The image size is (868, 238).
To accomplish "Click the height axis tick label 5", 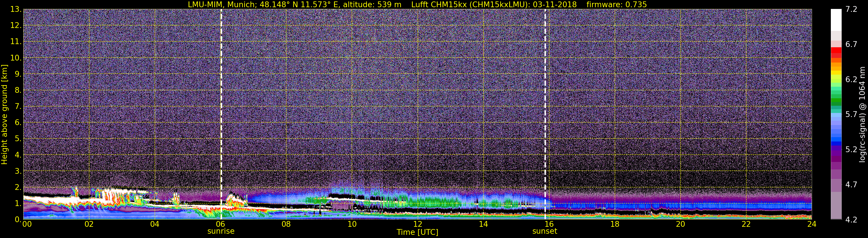I will [18, 139].
